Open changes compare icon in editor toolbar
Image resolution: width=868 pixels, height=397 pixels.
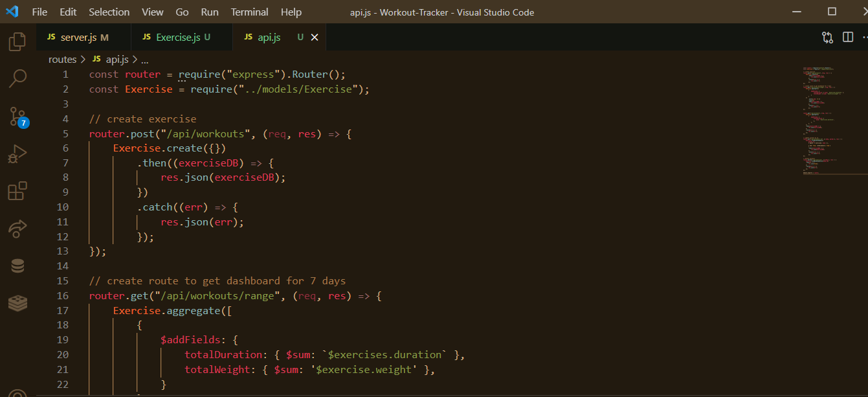click(x=827, y=38)
